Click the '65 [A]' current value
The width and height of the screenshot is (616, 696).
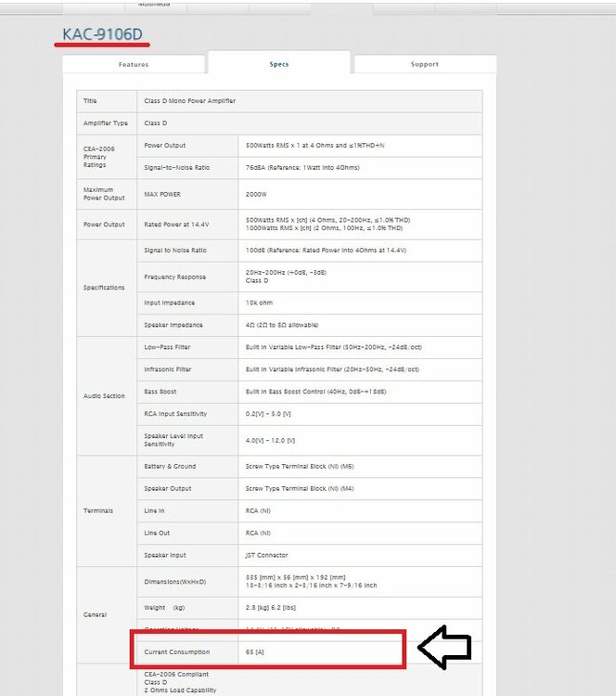tap(254, 651)
